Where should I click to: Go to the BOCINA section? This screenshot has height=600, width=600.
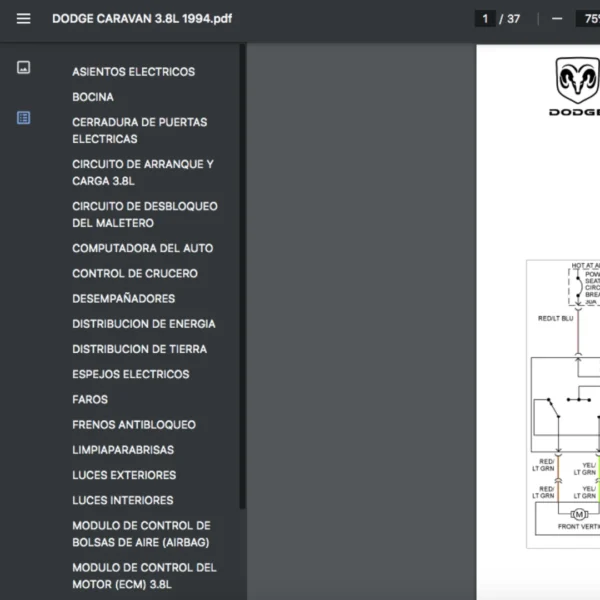pyautogui.click(x=93, y=97)
